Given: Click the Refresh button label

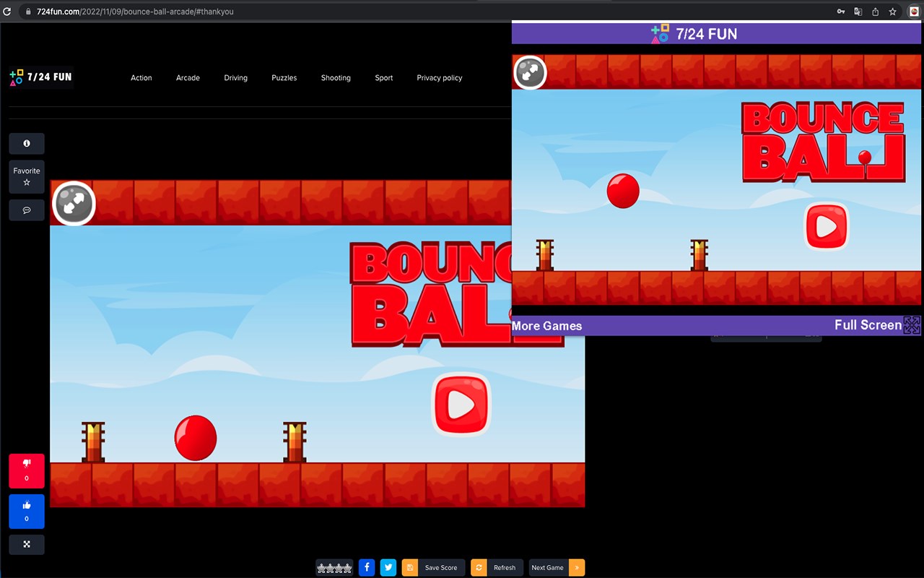Looking at the screenshot, I should point(505,568).
